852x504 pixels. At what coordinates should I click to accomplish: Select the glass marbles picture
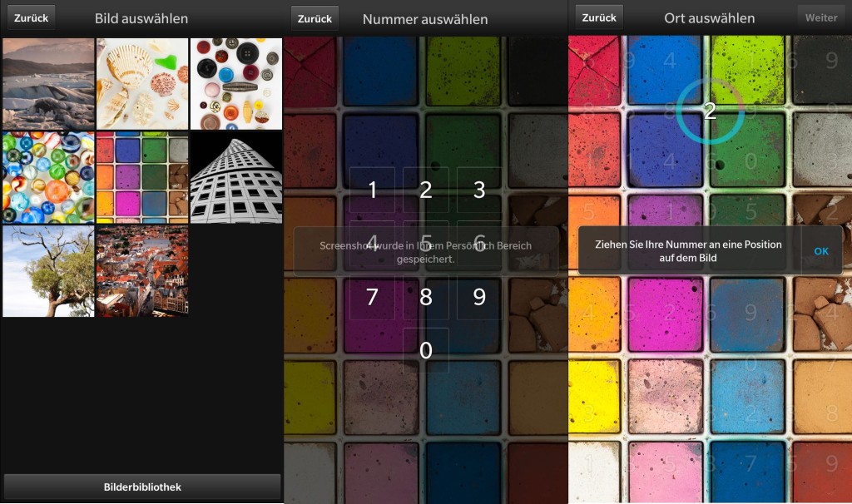pyautogui.click(x=48, y=178)
